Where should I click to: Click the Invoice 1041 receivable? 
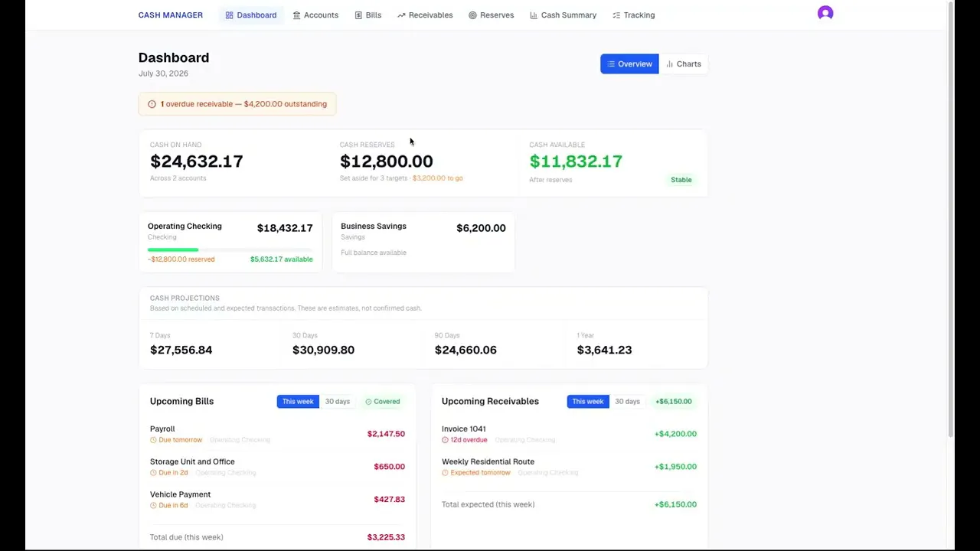click(x=569, y=434)
